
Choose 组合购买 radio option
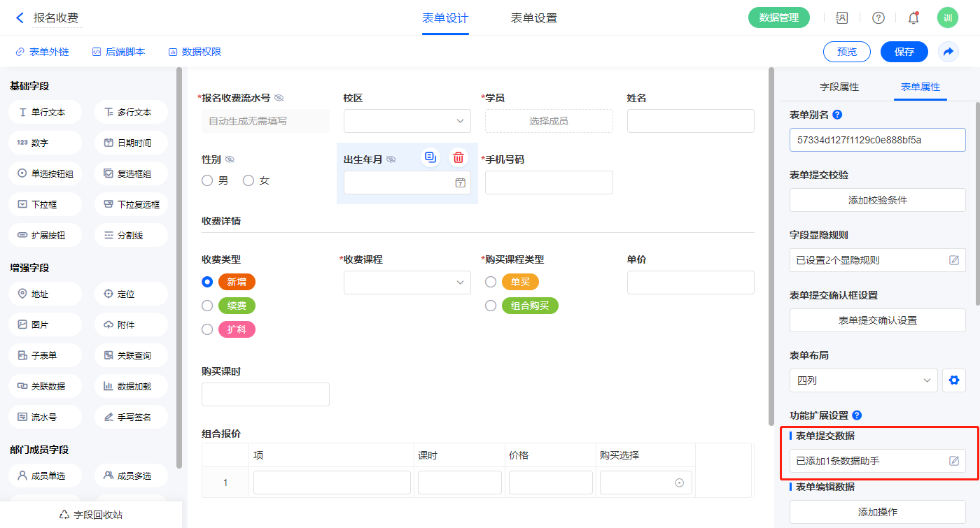pyautogui.click(x=491, y=306)
